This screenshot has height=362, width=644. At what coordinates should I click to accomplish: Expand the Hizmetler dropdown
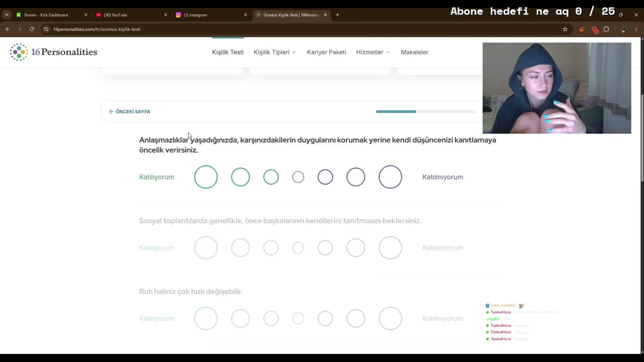(373, 52)
